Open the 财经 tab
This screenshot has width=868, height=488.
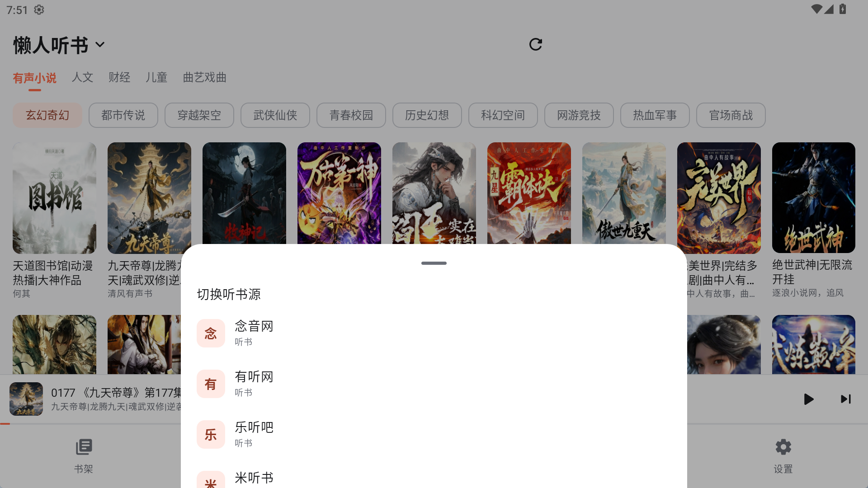(x=119, y=77)
